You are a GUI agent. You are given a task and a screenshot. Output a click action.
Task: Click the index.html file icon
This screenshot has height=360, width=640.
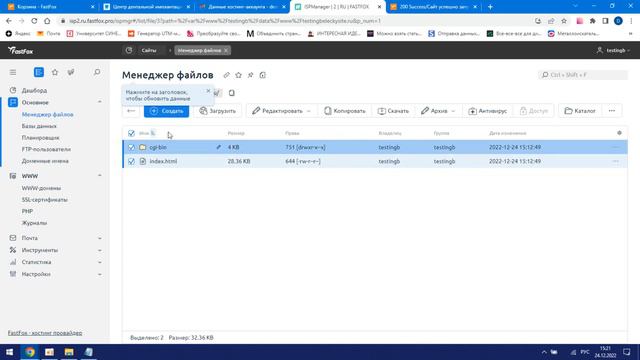coord(142,161)
